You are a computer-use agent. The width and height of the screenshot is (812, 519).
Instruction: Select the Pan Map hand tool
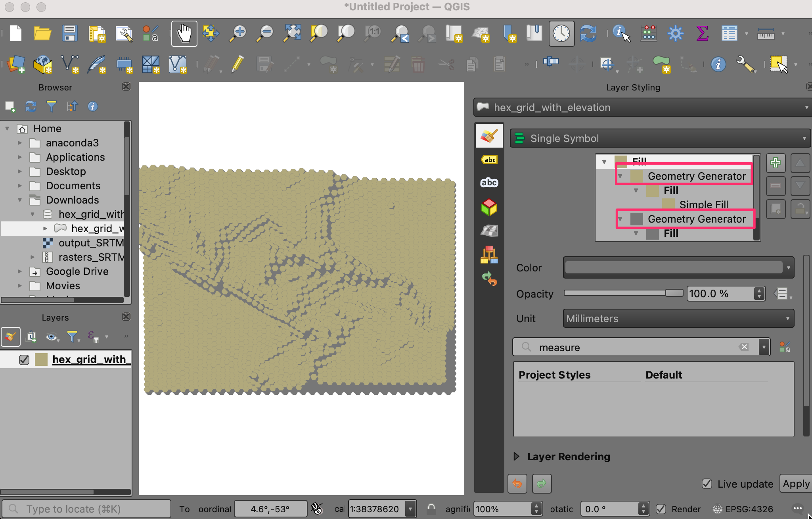click(x=184, y=34)
